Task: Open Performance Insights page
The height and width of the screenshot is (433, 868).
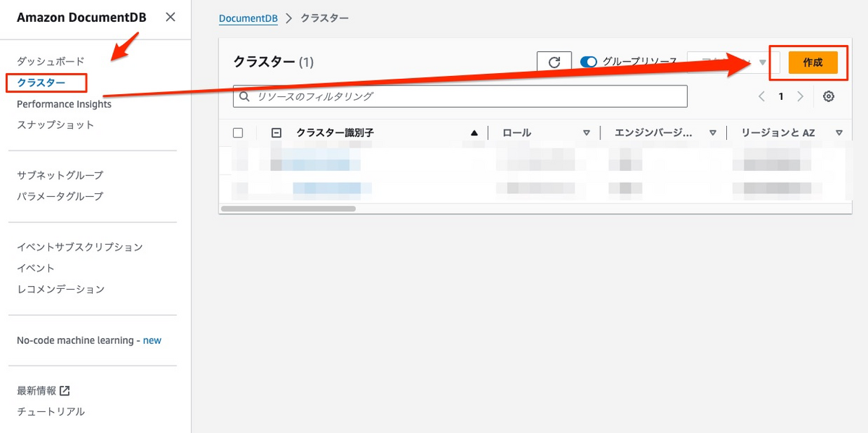Action: coord(64,104)
